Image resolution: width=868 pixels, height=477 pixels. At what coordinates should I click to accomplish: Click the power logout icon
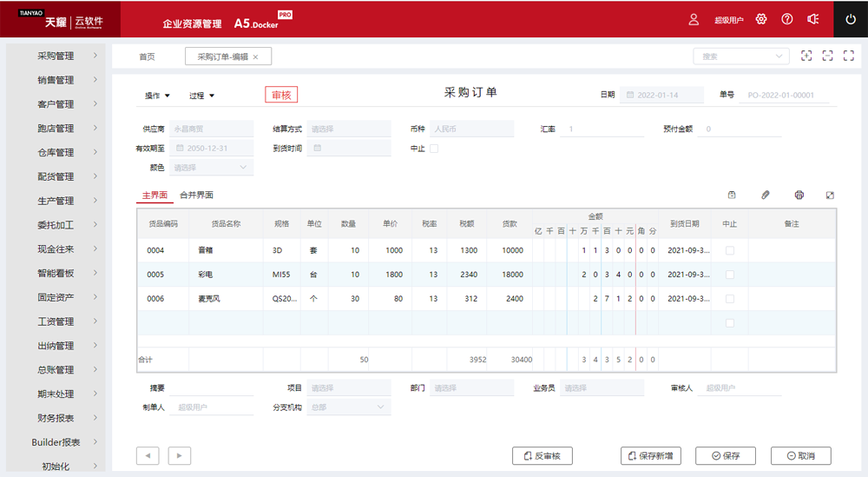click(x=851, y=19)
